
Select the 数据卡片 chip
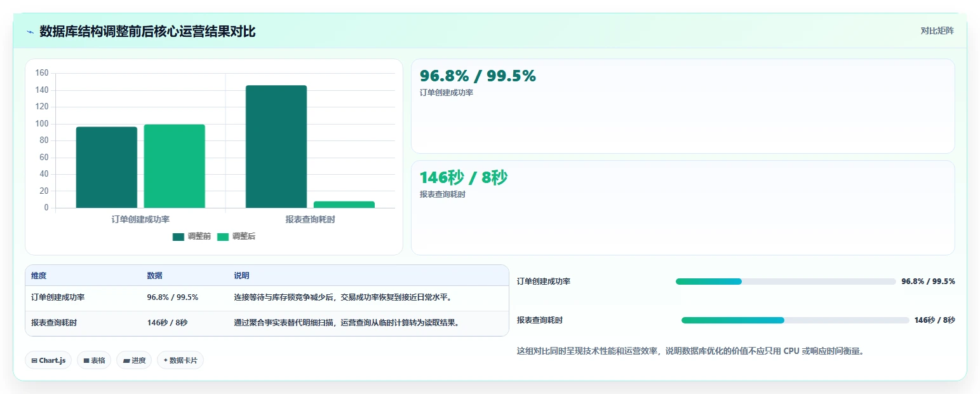point(180,360)
